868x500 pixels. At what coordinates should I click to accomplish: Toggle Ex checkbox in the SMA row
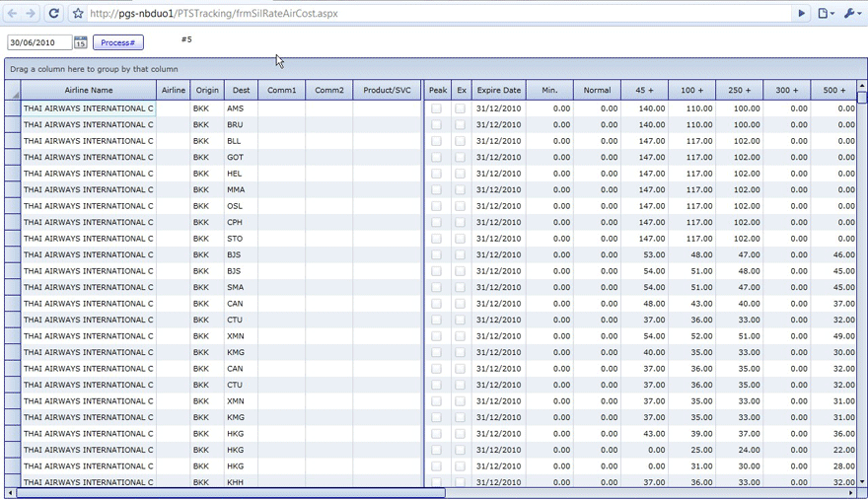(460, 287)
